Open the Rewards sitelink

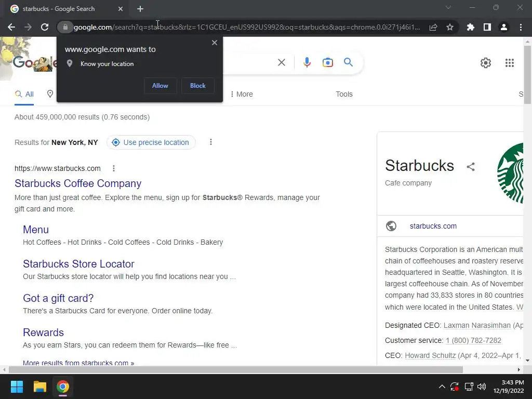pyautogui.click(x=44, y=332)
